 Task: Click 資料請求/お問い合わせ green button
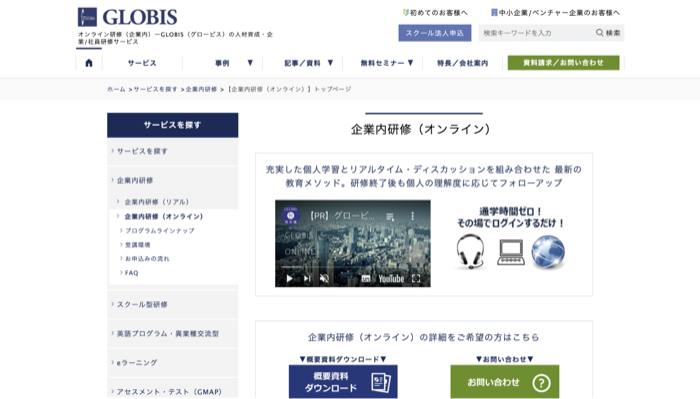[563, 63]
